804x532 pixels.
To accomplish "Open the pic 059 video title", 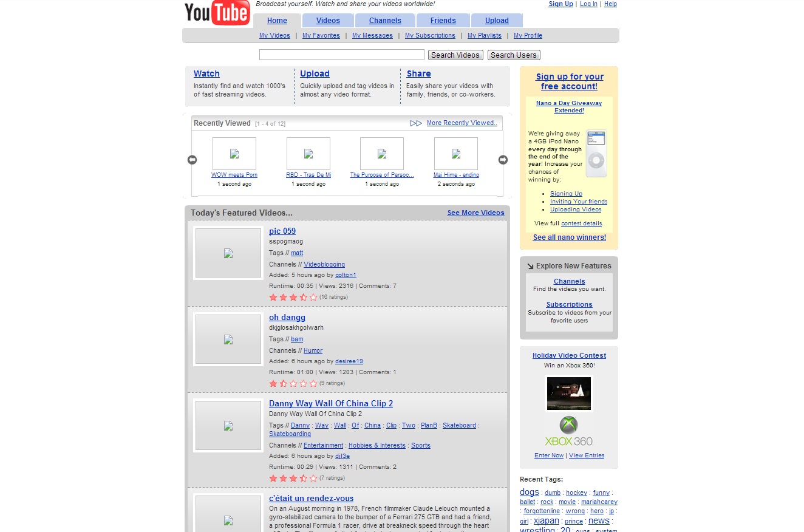I will 282,231.
